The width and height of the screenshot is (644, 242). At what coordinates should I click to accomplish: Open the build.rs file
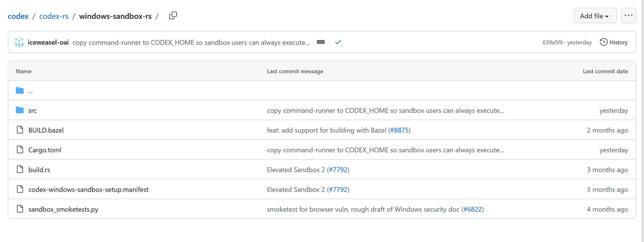(x=39, y=170)
